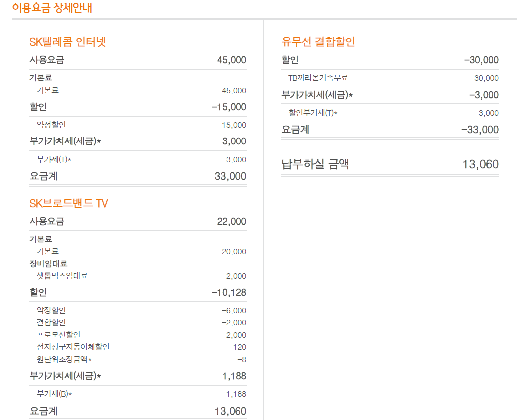Select the -120 discount amount

coord(237,347)
